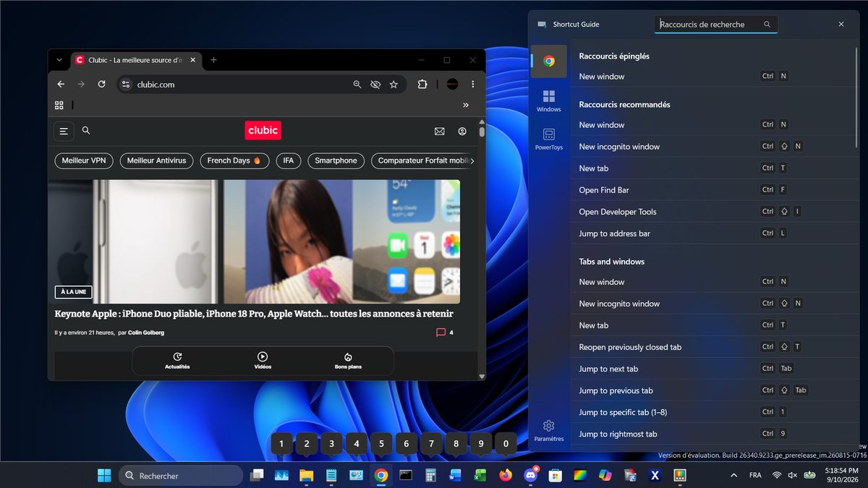Open Discord from the taskbar
This screenshot has width=868, height=488.
coord(531,476)
